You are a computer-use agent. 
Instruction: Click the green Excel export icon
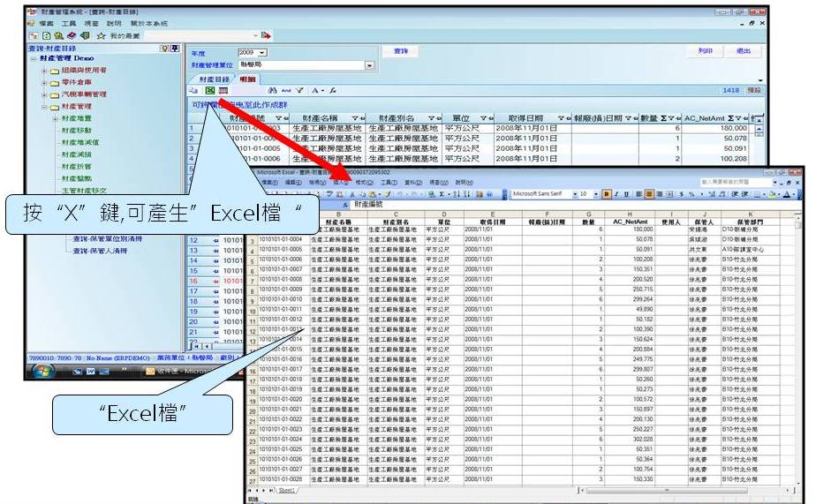210,90
